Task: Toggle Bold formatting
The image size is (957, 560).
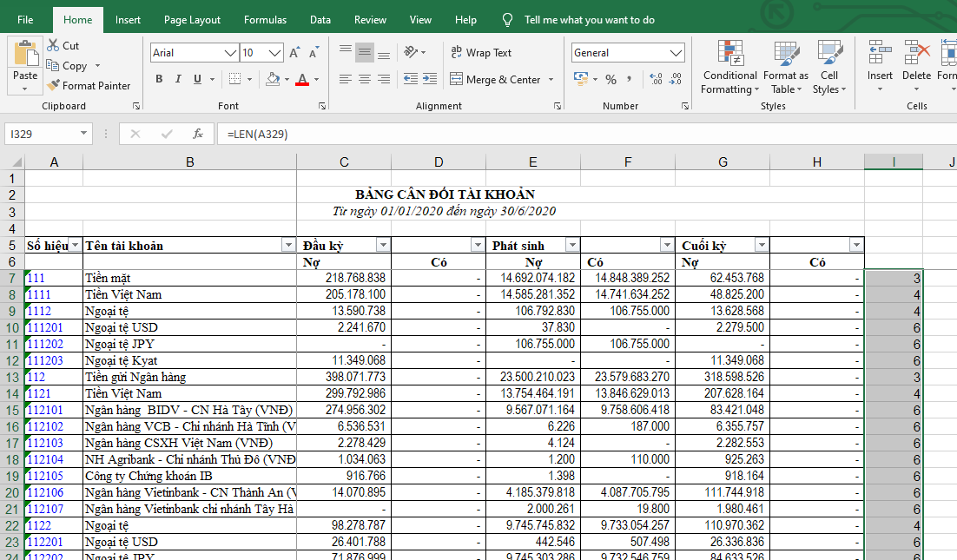Action: click(159, 80)
